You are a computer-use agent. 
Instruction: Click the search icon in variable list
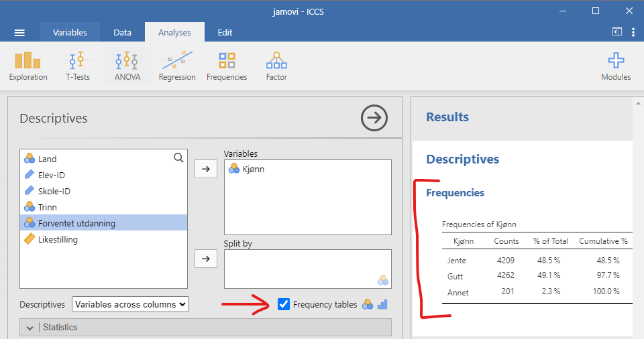[x=178, y=158]
